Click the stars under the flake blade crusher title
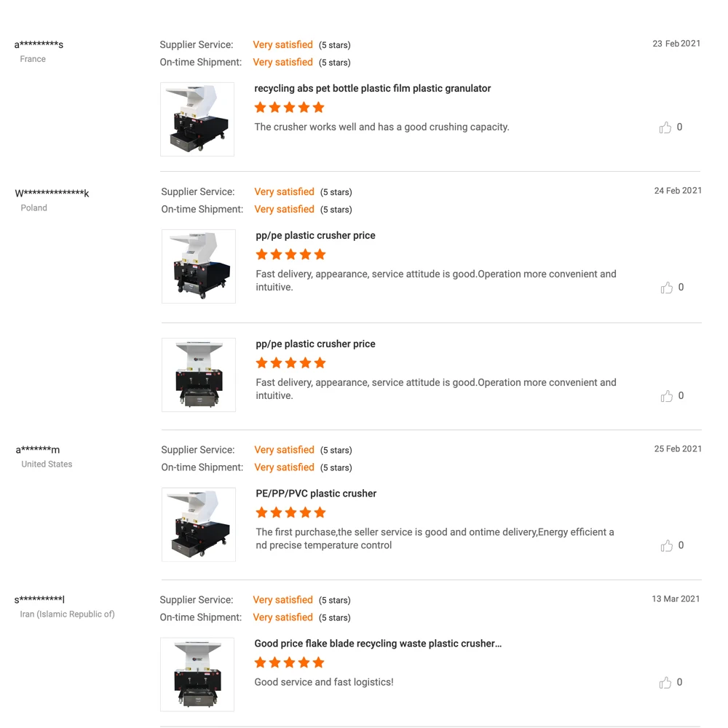This screenshot has height=728, width=728. pyautogui.click(x=289, y=662)
